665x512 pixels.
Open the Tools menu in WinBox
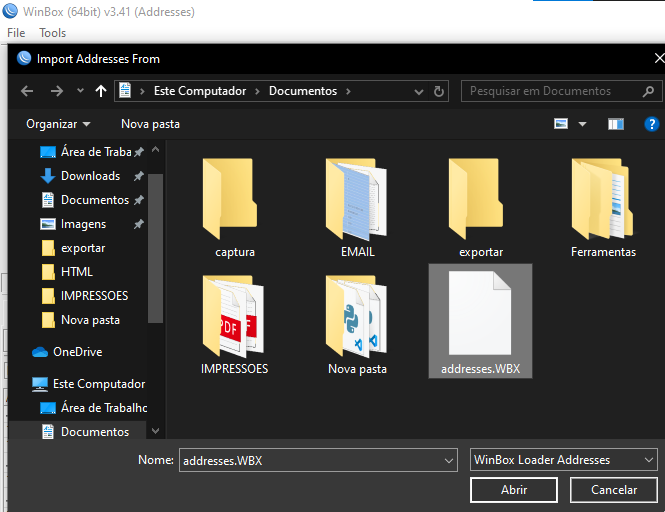(x=53, y=33)
